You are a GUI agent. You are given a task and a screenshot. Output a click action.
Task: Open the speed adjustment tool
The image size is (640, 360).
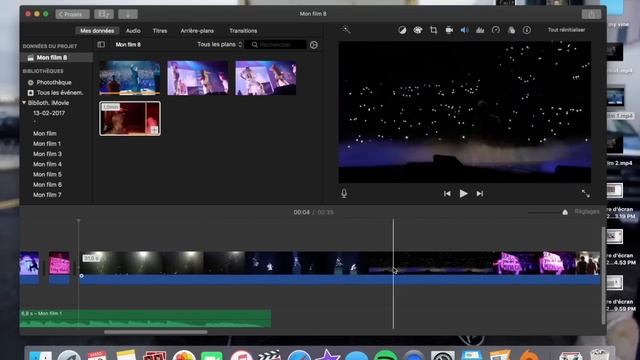[496, 30]
